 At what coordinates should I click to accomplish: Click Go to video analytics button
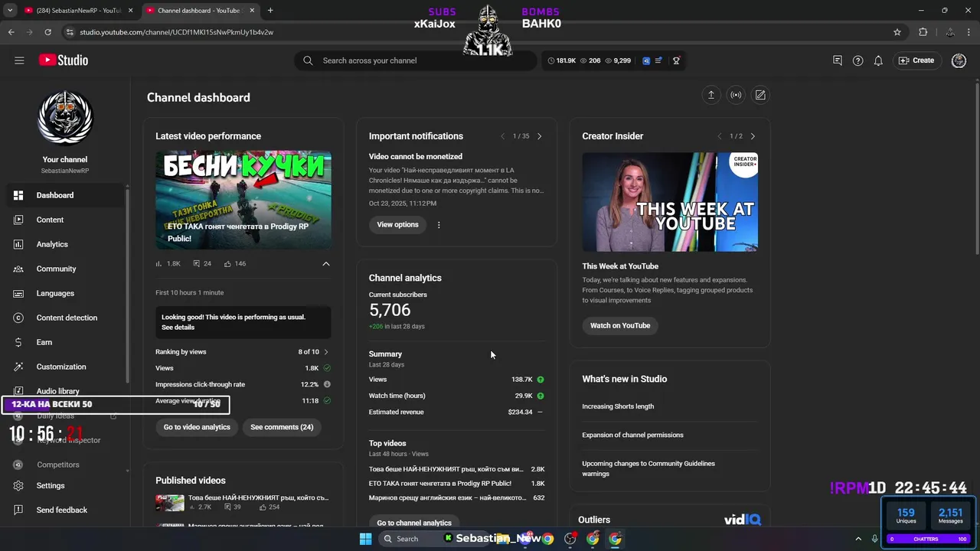click(197, 427)
